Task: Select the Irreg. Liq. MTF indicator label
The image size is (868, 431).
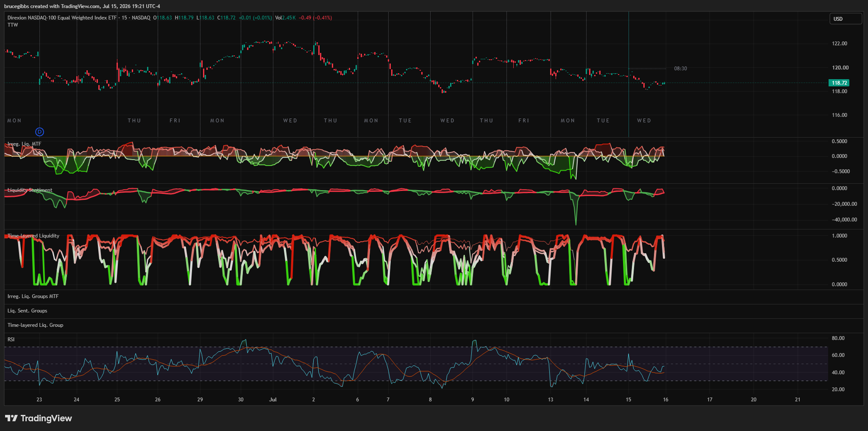Action: pos(24,144)
